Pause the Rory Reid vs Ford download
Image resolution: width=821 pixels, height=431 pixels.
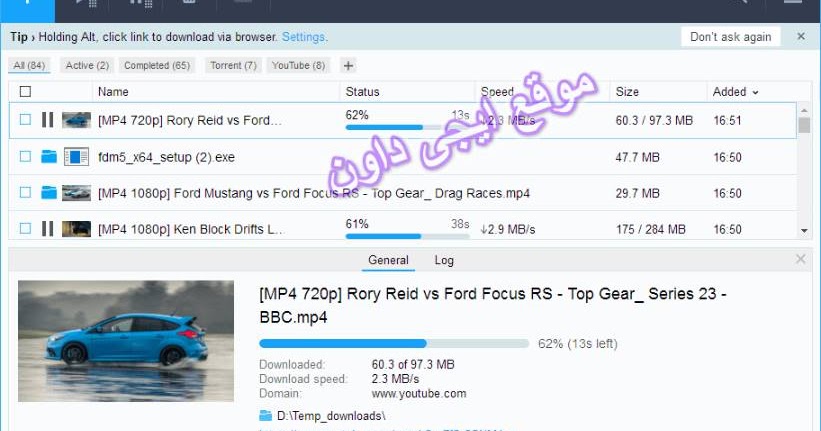[x=47, y=120]
